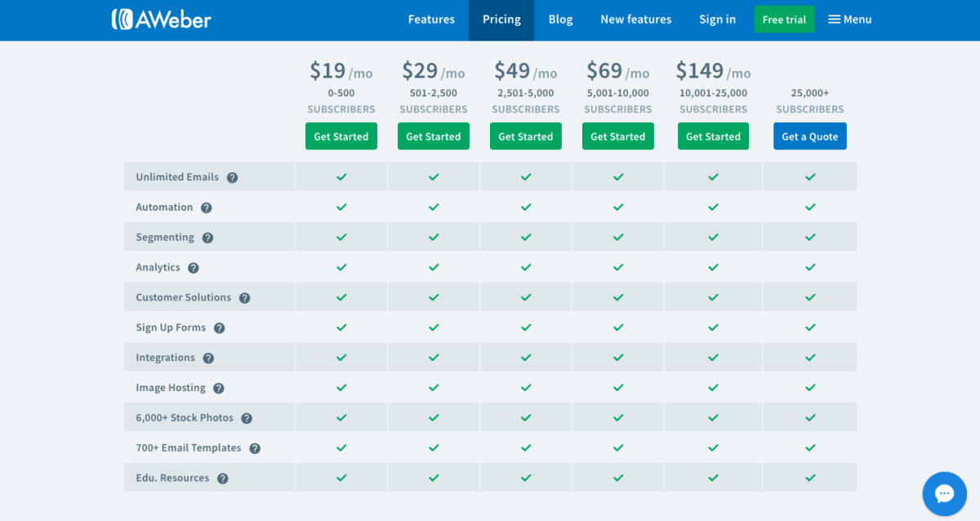Click the $149 /mo price heading
Viewport: 980px width, 521px height.
click(713, 71)
